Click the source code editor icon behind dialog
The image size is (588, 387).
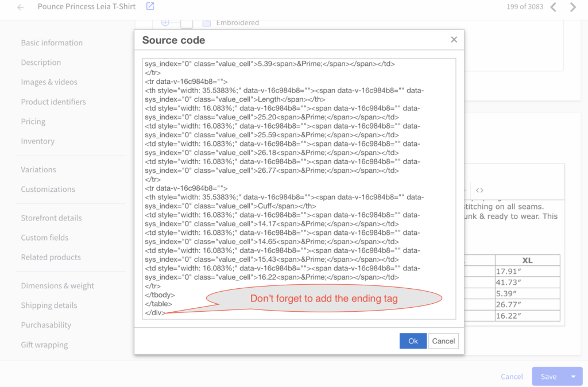click(479, 190)
